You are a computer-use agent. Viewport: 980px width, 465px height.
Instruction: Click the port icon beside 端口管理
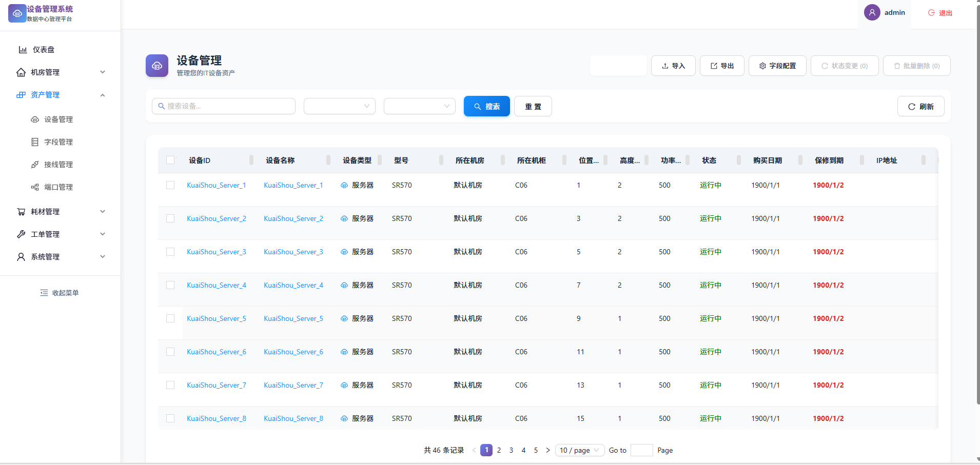[35, 187]
